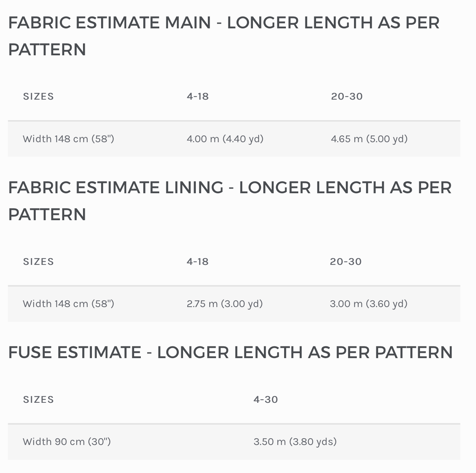This screenshot has width=476, height=473.
Task: Click the Fabric Estimate Lining heading
Action: pyautogui.click(x=230, y=201)
